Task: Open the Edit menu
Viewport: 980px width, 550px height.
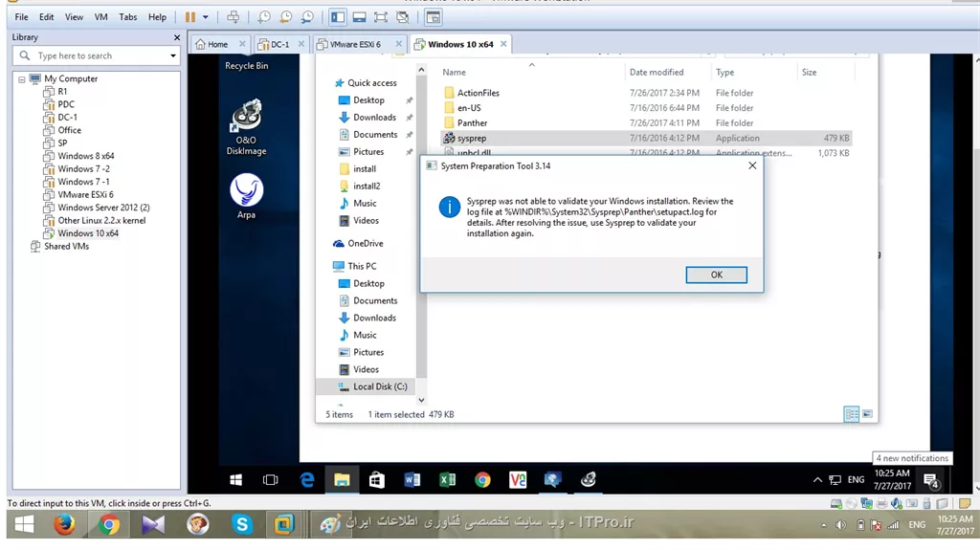Action: [46, 17]
